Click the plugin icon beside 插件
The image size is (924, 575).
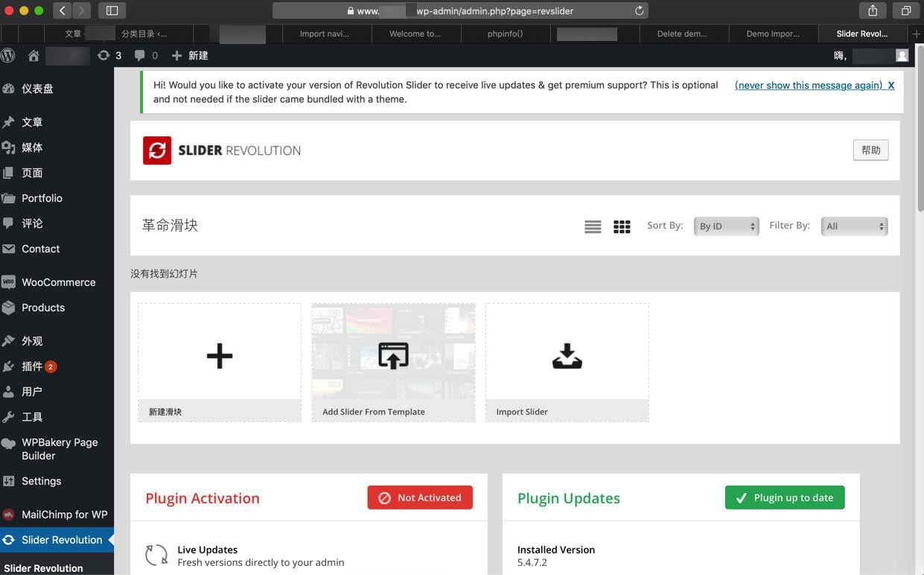pos(8,366)
